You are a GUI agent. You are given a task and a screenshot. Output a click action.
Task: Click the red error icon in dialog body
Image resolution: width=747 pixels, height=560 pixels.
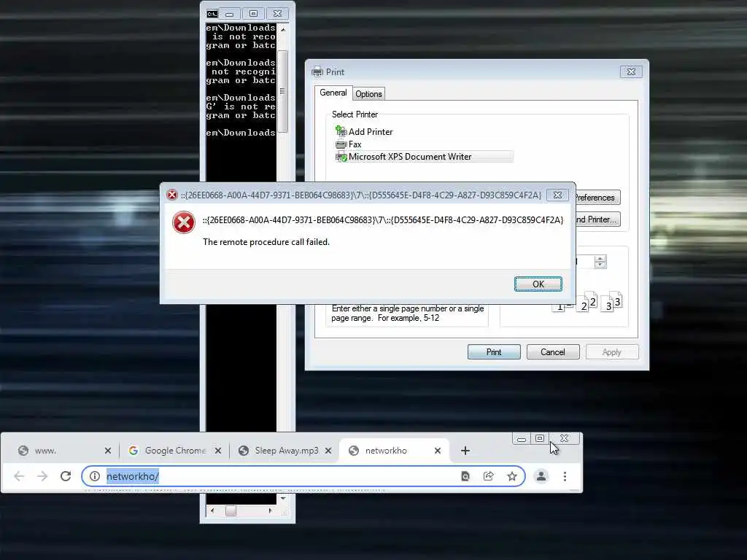coord(183,222)
